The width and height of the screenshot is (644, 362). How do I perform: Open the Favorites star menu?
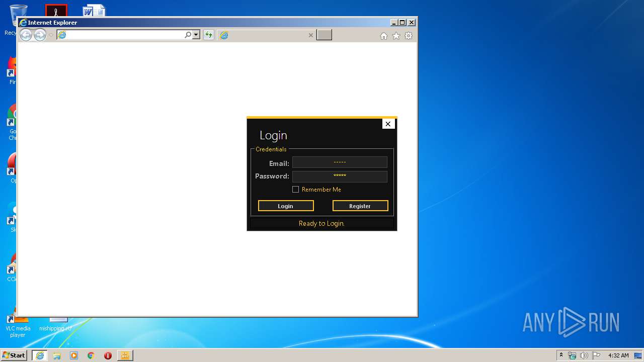(x=396, y=36)
